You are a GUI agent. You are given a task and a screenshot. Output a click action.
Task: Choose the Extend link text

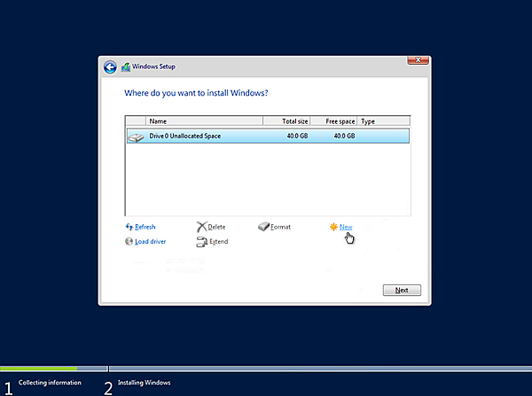click(218, 241)
